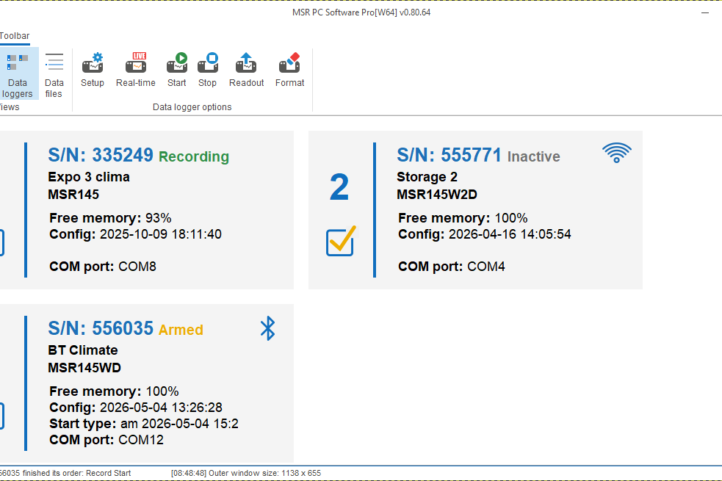Viewport: 722px width, 481px height.
Task: Click the MSR145WD model text
Action: click(85, 368)
